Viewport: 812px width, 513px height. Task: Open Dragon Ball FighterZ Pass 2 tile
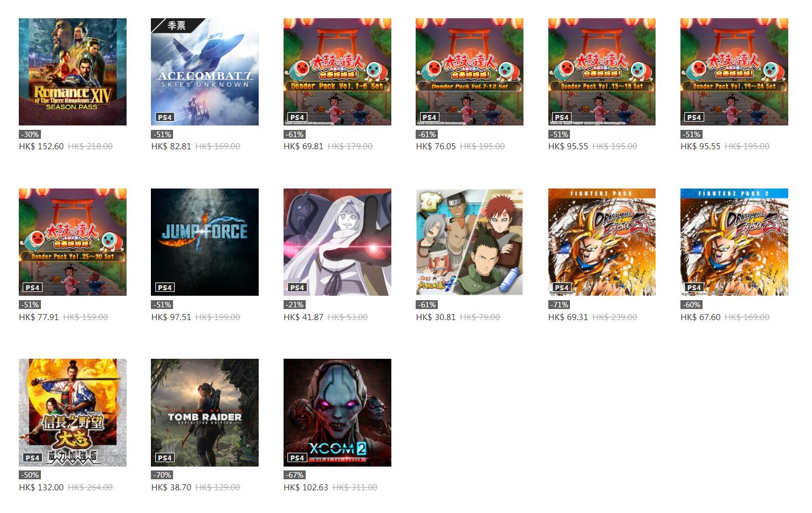tap(734, 242)
